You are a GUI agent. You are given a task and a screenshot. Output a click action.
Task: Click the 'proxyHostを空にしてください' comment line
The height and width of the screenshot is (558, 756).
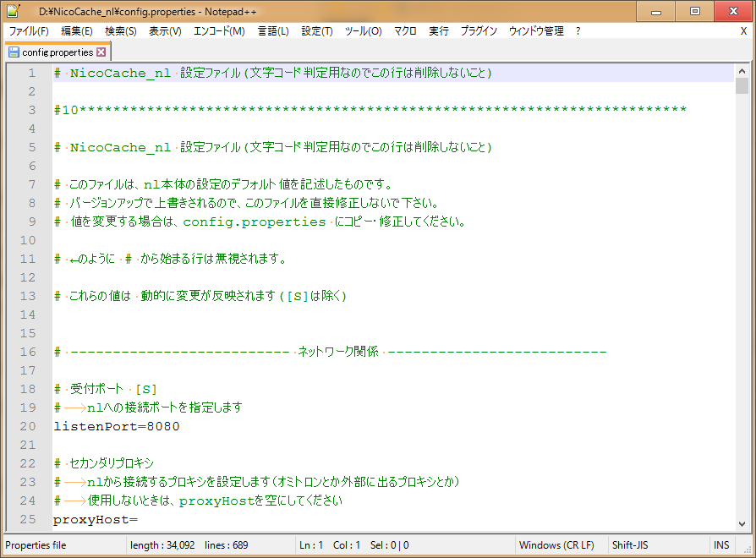198,501
